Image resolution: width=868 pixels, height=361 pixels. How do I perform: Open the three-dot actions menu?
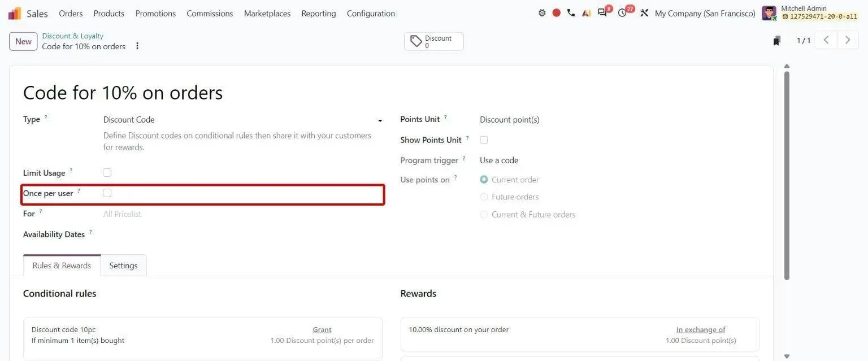coord(137,46)
